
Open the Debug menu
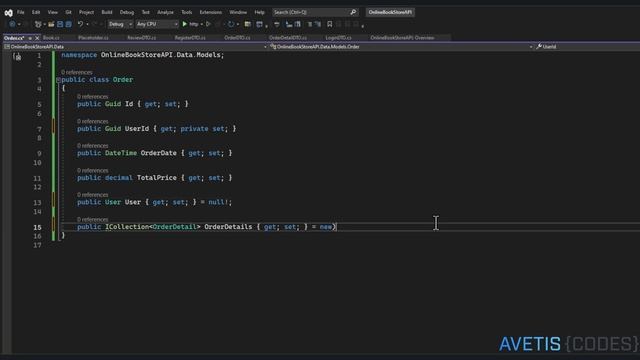[127, 12]
